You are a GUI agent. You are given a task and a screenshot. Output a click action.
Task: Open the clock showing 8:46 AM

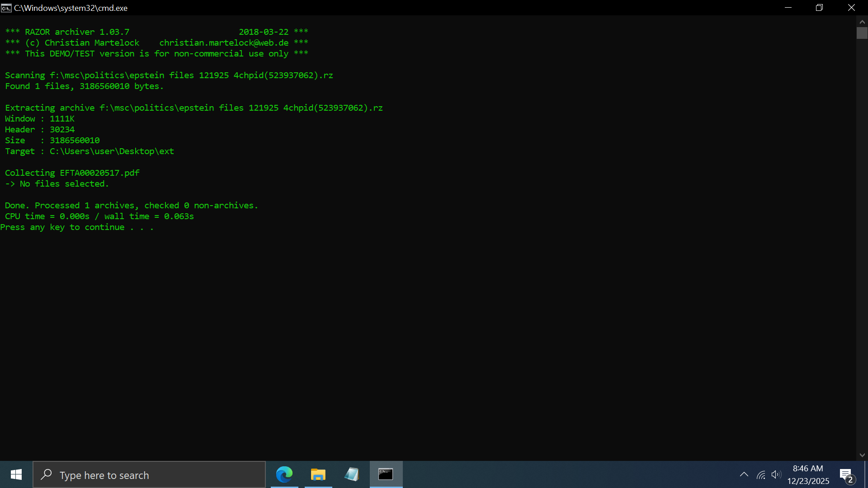click(808, 475)
